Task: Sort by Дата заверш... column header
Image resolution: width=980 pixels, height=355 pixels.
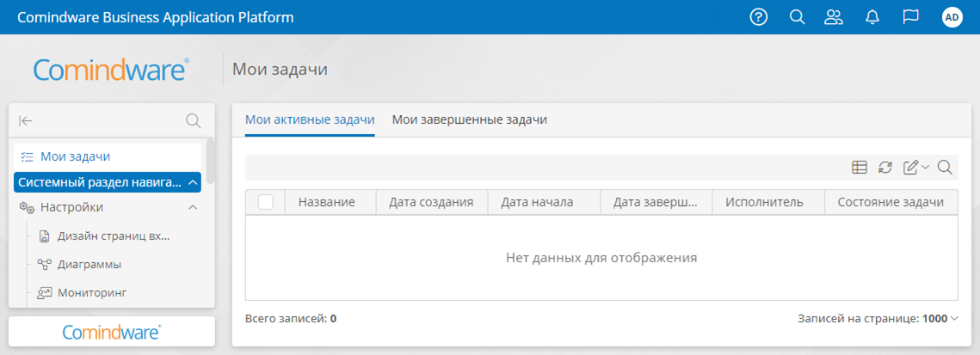Action: click(x=656, y=202)
